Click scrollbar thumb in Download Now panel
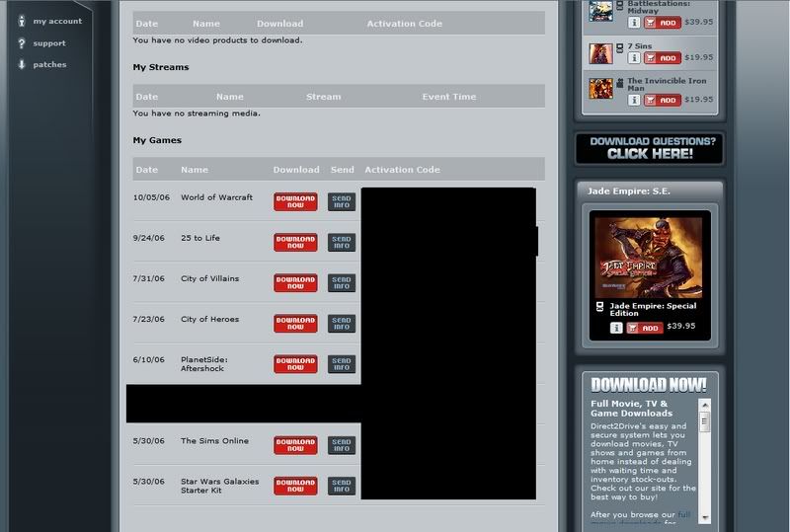Viewport: 790px width, 532px height. coord(705,421)
